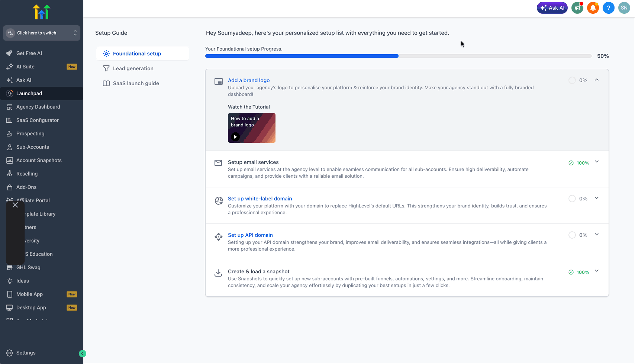
Task: Select the Lead generation tab
Action: tap(143, 68)
